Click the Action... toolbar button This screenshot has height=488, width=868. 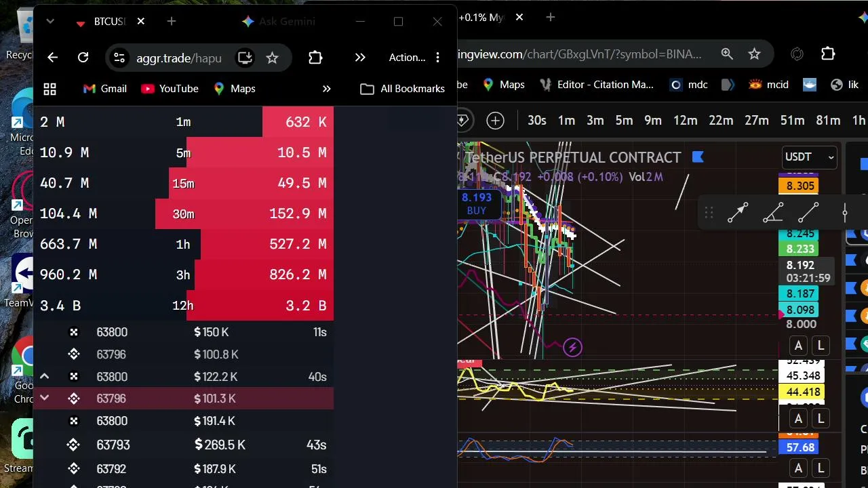407,58
